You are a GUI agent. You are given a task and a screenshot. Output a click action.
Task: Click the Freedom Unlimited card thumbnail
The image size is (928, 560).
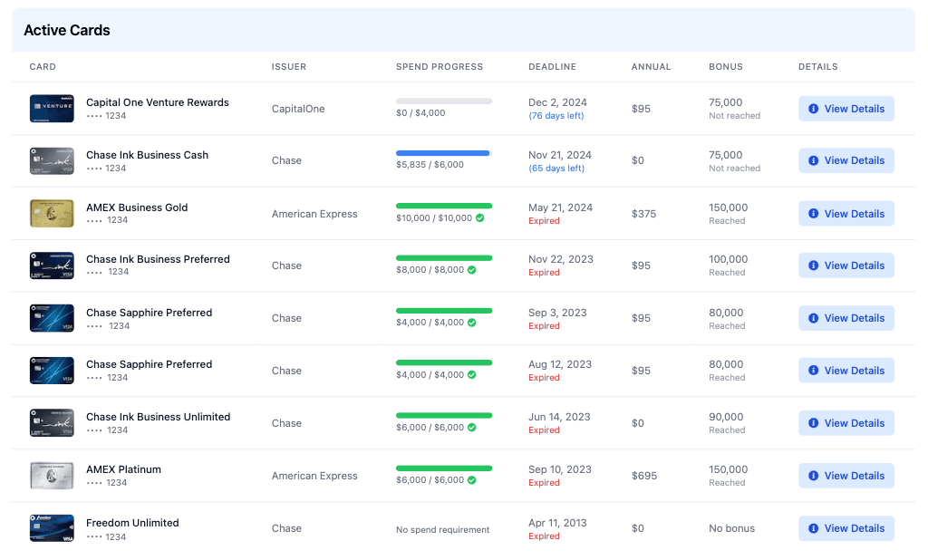pyautogui.click(x=51, y=528)
